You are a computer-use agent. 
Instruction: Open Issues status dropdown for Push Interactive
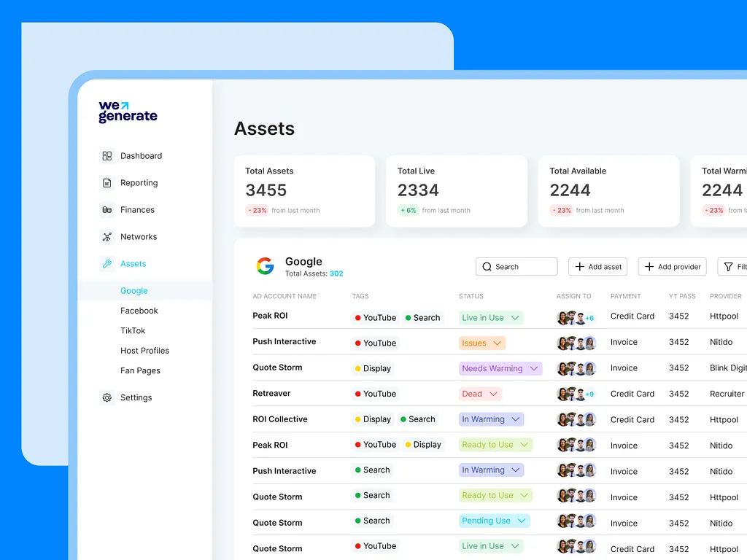point(481,343)
